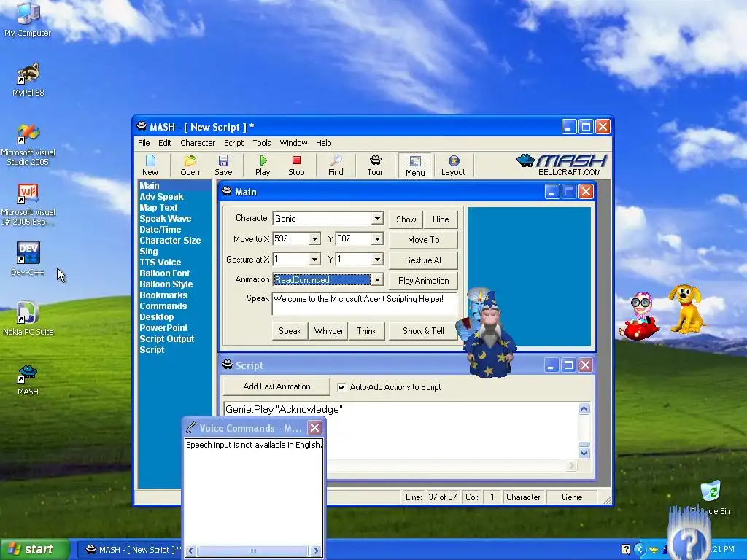Click the character riding the red car
Screen dimensions: 747x560
click(x=639, y=316)
